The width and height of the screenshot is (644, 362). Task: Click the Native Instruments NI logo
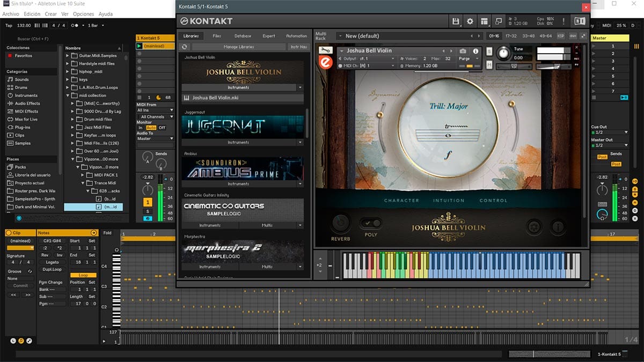[x=580, y=21]
